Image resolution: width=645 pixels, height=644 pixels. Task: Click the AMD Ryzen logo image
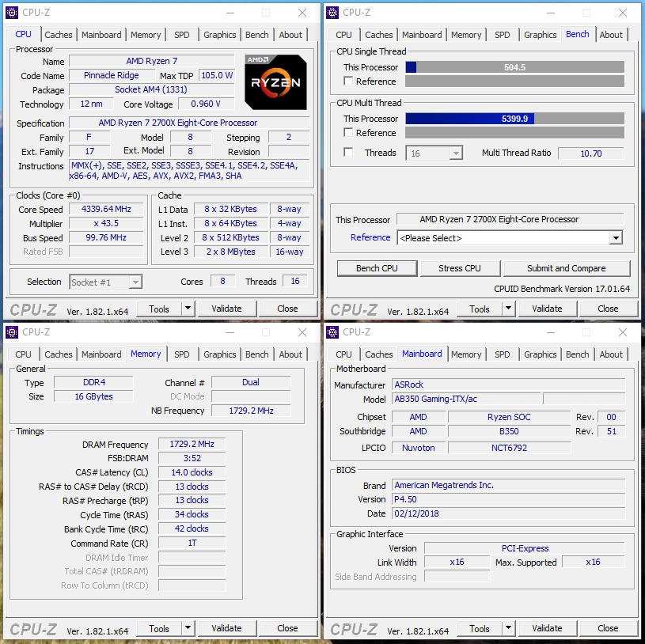point(275,81)
